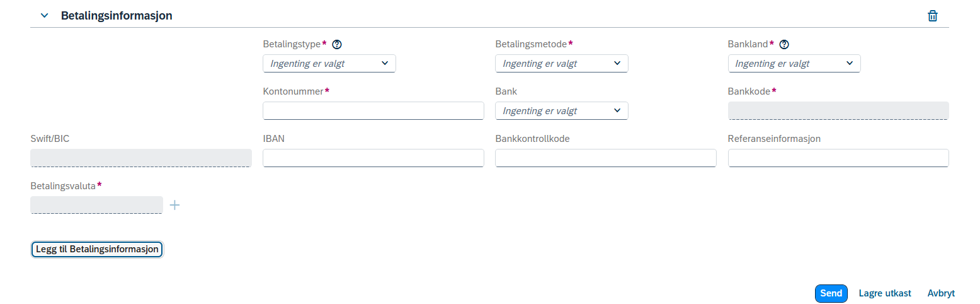
Task: Click the greyed Bankkode field
Action: 838,110
